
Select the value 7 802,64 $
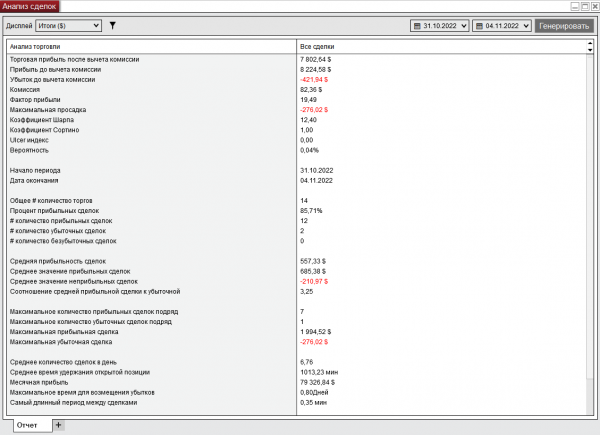tap(315, 59)
